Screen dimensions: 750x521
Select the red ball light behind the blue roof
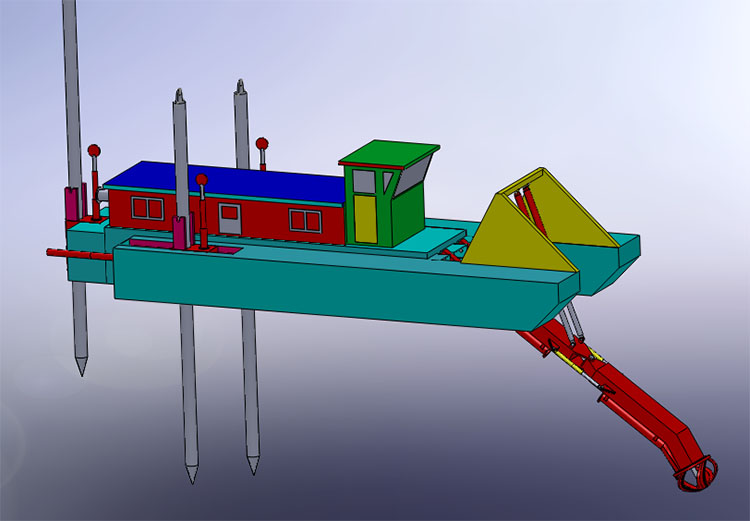click(262, 143)
